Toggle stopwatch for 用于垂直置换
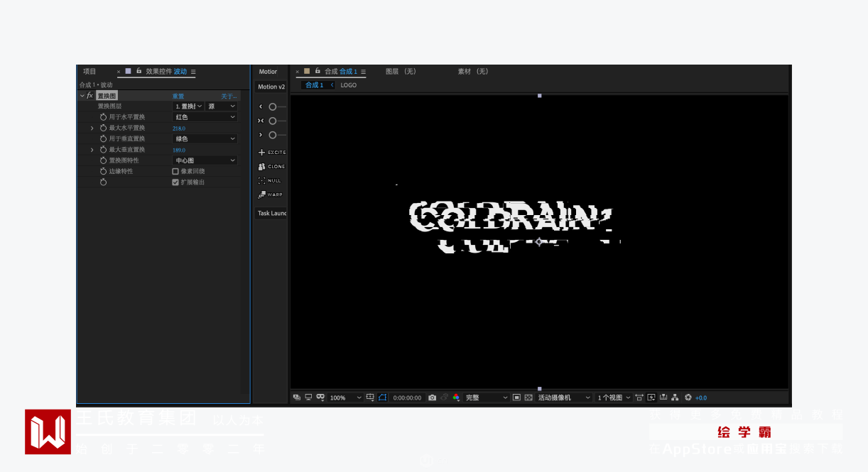This screenshot has height=472, width=868. (x=103, y=139)
